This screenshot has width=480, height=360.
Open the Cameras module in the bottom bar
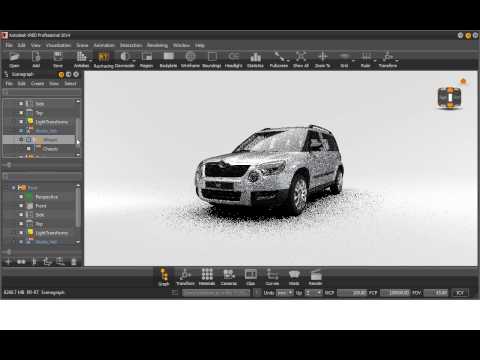pyautogui.click(x=229, y=277)
